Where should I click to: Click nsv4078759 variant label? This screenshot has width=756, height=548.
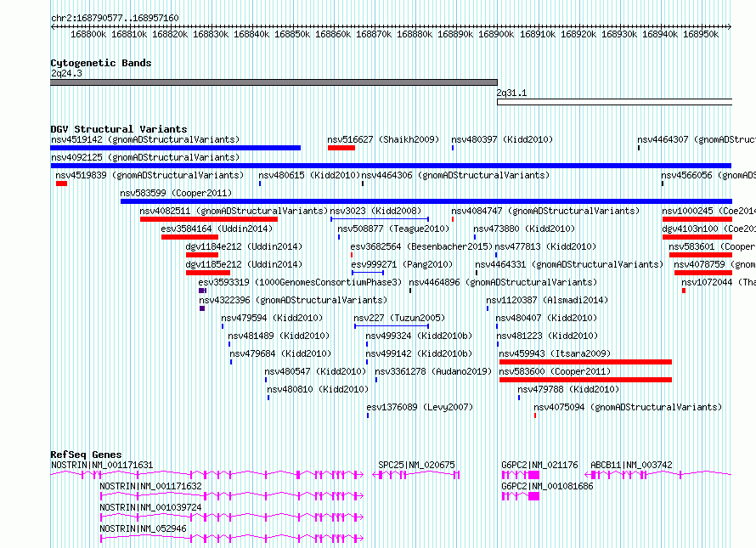point(714,264)
